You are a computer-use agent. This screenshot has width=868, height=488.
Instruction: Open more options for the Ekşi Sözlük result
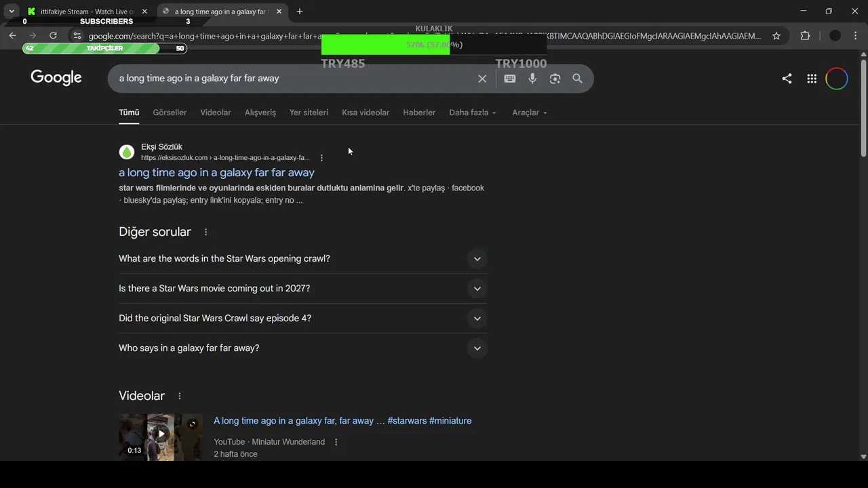(x=321, y=158)
